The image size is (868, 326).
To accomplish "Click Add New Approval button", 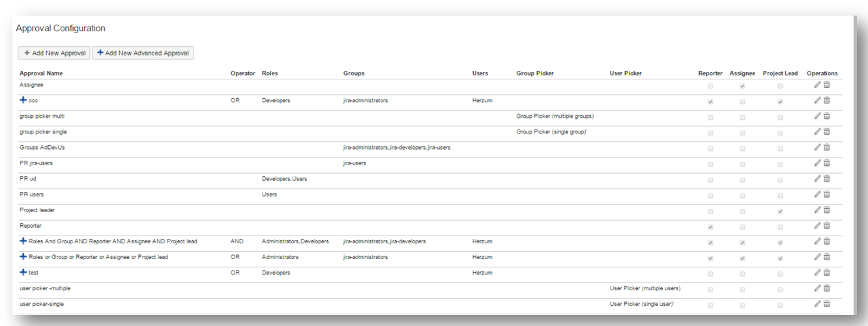I will pos(53,53).
